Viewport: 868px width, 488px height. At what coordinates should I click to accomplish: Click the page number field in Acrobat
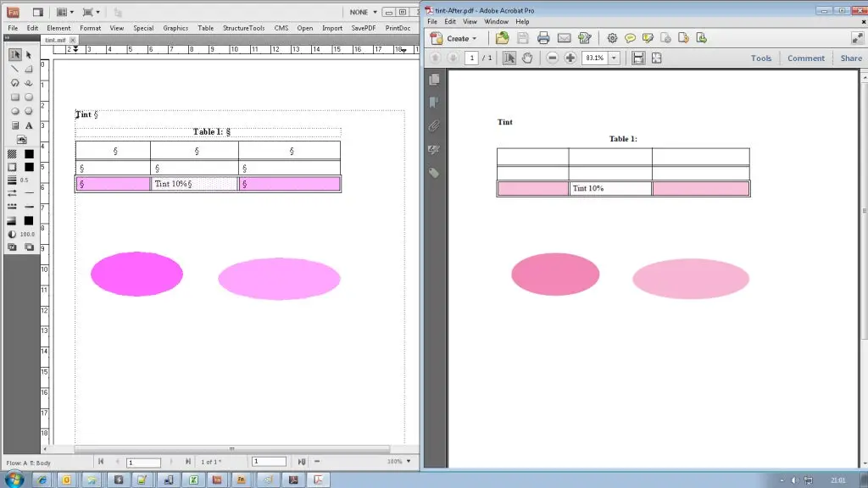472,58
